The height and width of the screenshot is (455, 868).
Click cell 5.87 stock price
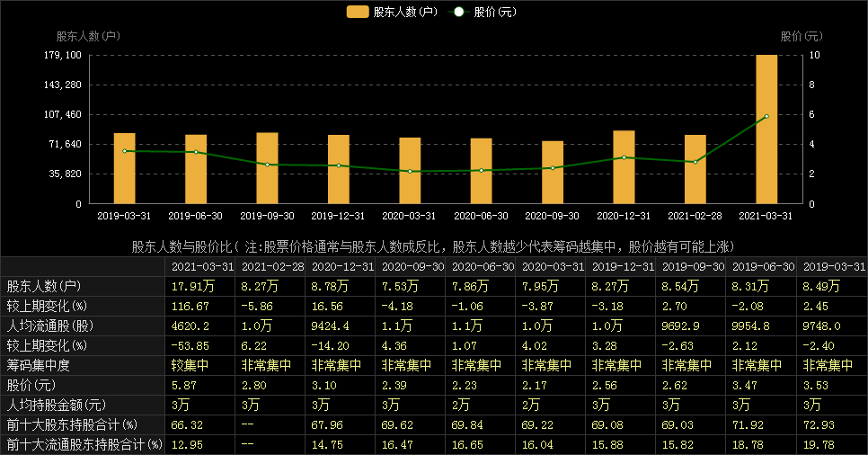pos(184,385)
